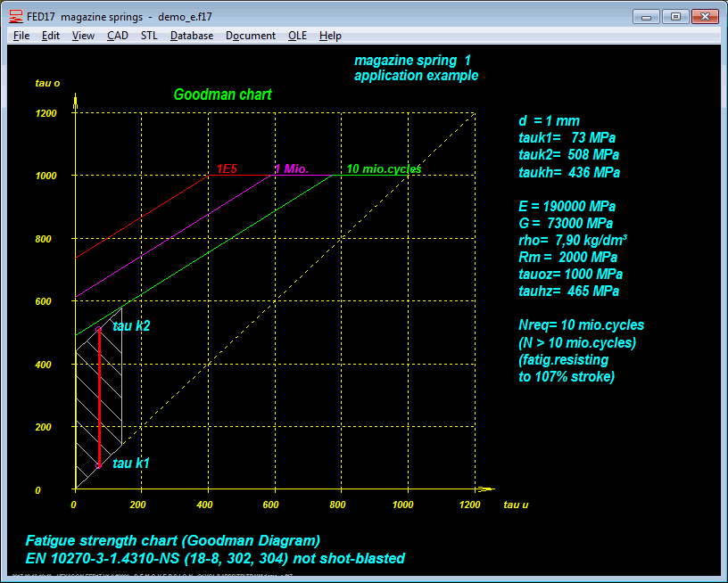Open the OLE menu
This screenshot has width=728, height=583.
click(x=298, y=36)
